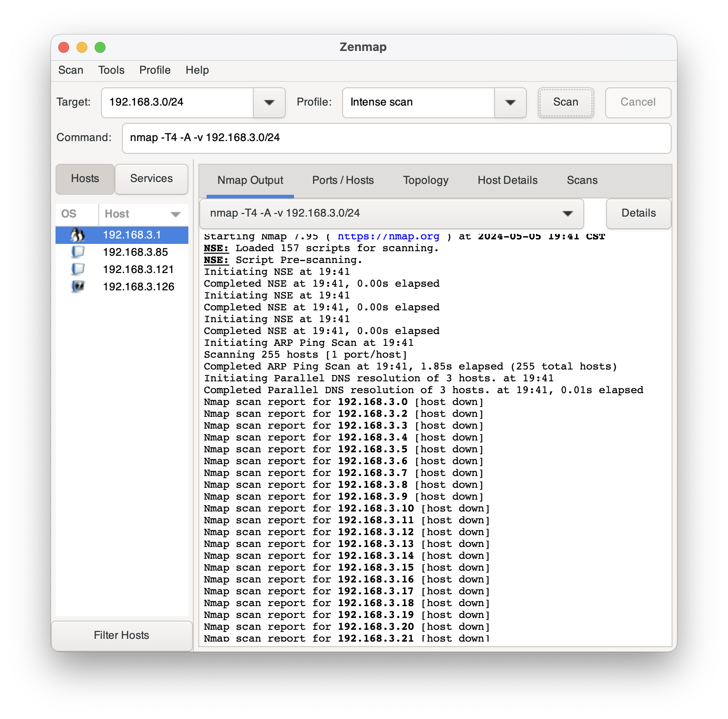Click the Linux penguin icon for 192.168.3.1

point(78,235)
